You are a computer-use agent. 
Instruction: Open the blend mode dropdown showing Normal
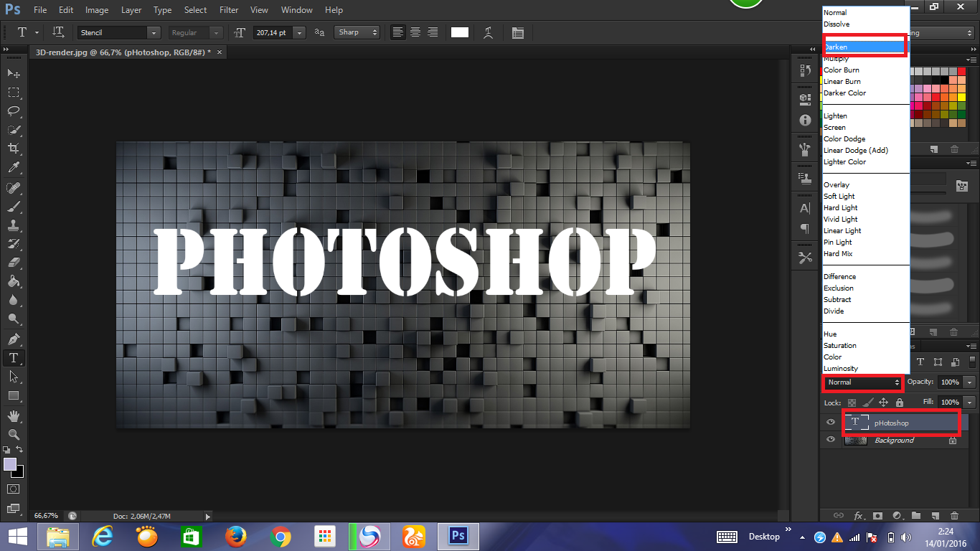863,382
